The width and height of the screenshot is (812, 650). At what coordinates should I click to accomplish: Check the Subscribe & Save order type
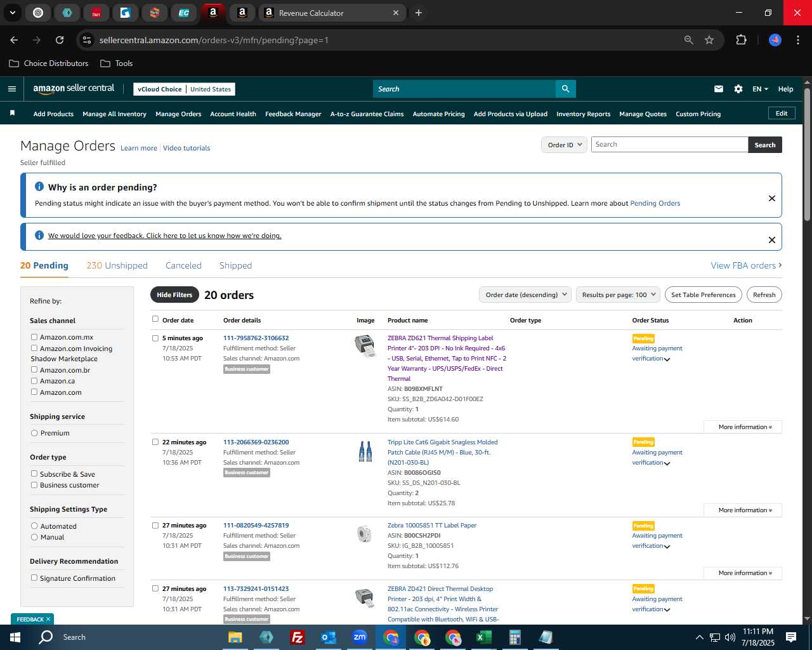(34, 474)
